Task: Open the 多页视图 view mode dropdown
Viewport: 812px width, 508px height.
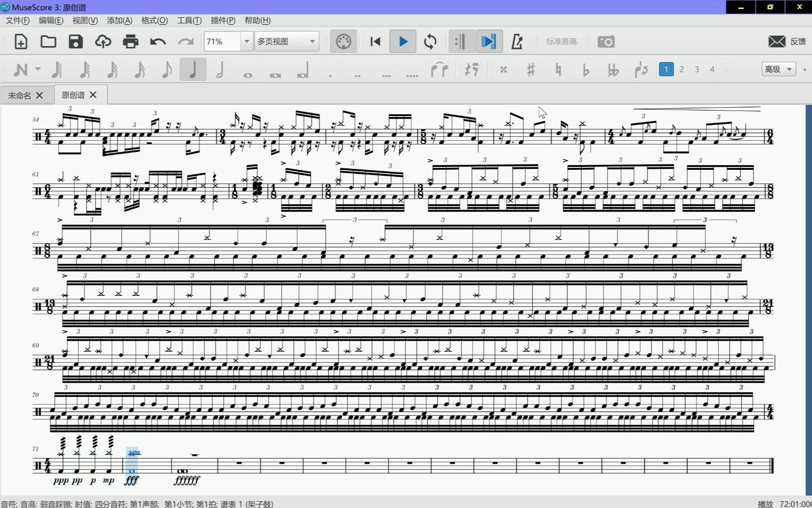Action: [x=287, y=41]
